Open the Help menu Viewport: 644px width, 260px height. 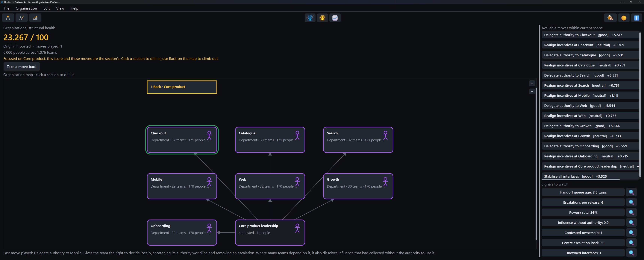coord(74,8)
